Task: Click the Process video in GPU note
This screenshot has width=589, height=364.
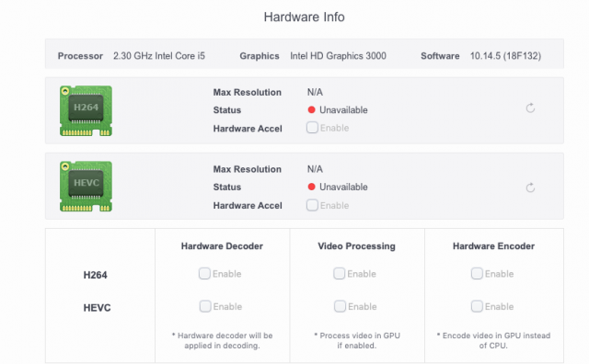Action: [357, 340]
